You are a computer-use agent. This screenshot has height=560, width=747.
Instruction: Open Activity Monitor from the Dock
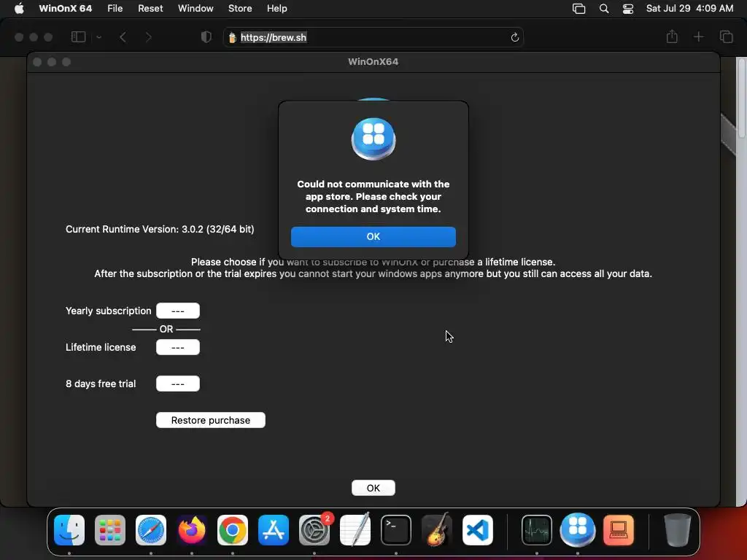(537, 530)
